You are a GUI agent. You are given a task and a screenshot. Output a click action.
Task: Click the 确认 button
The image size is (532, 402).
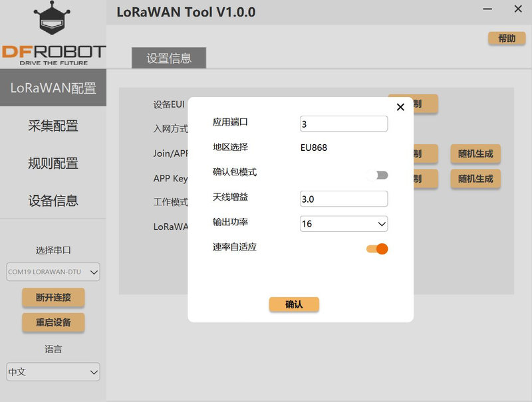pyautogui.click(x=294, y=304)
